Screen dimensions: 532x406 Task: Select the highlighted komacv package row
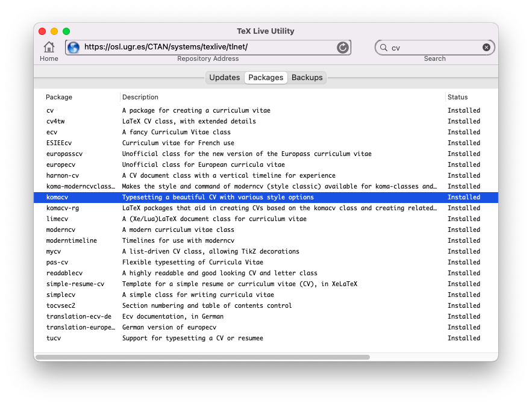point(266,198)
